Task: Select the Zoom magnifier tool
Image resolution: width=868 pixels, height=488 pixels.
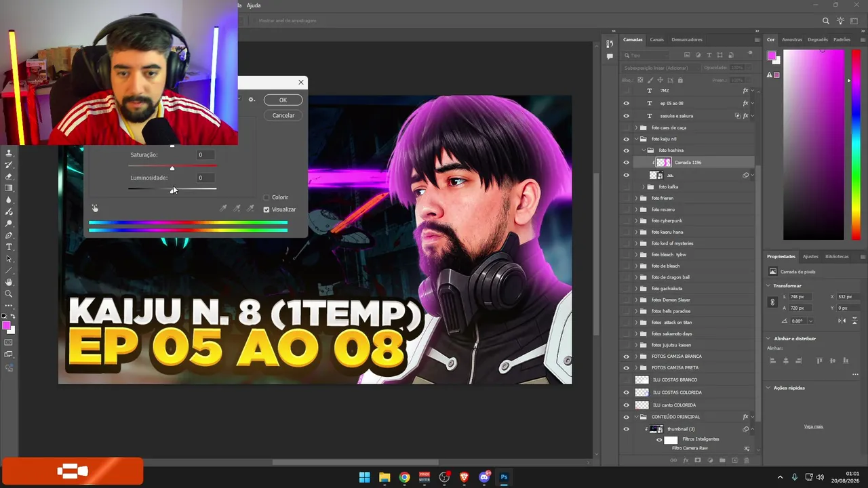Action: [x=9, y=293]
